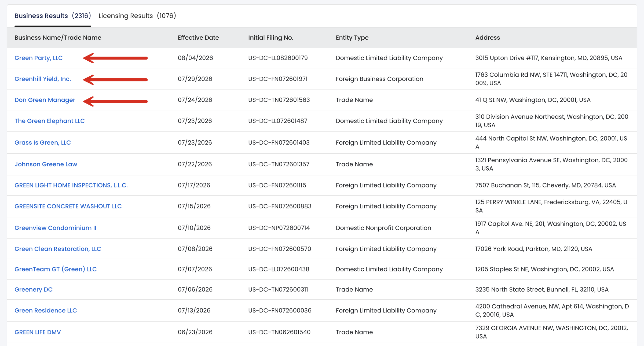The image size is (644, 346).
Task: Select the 17026 York Road, Parkton address
Action: pos(534,249)
